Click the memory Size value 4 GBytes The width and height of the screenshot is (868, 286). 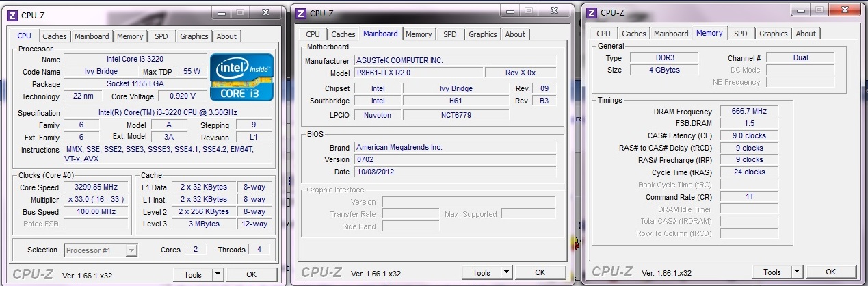(663, 70)
